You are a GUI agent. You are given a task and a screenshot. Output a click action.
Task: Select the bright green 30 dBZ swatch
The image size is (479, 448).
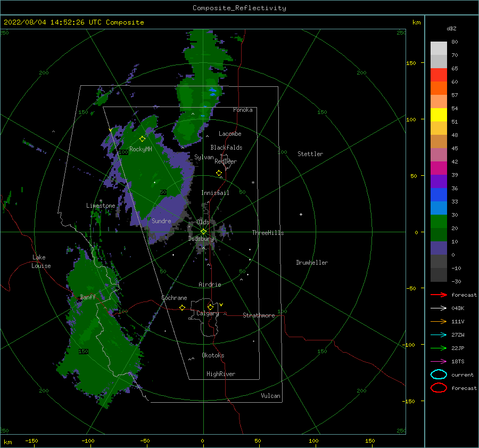tap(439, 221)
